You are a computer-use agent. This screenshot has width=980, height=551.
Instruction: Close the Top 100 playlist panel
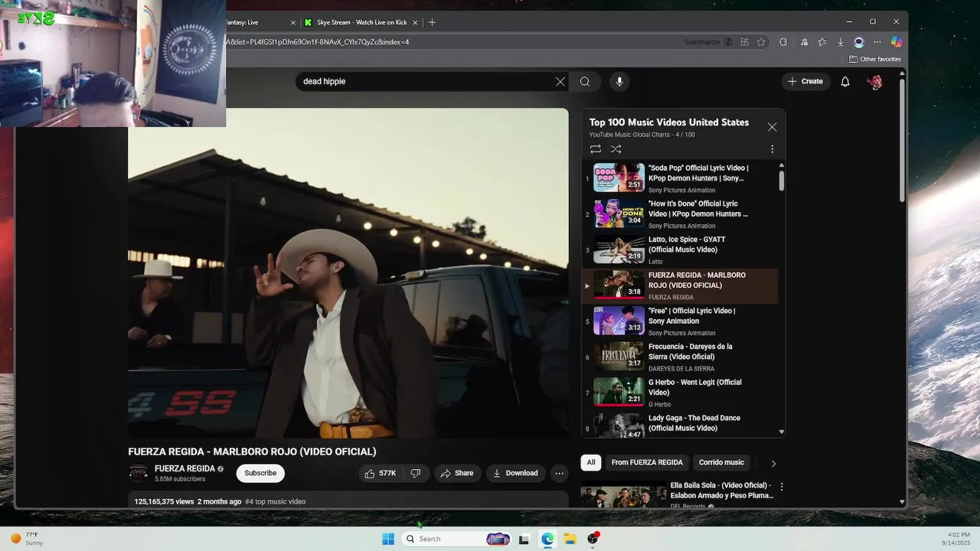click(x=772, y=127)
